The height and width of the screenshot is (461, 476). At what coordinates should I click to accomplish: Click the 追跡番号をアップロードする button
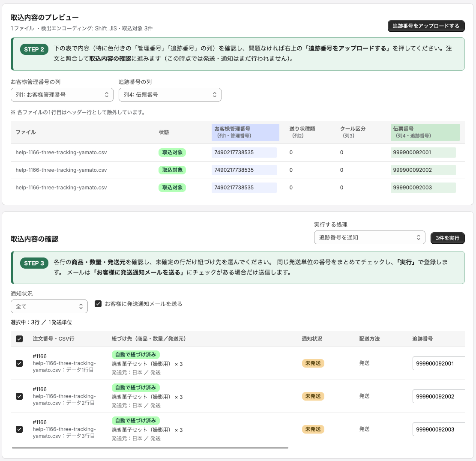pos(426,26)
